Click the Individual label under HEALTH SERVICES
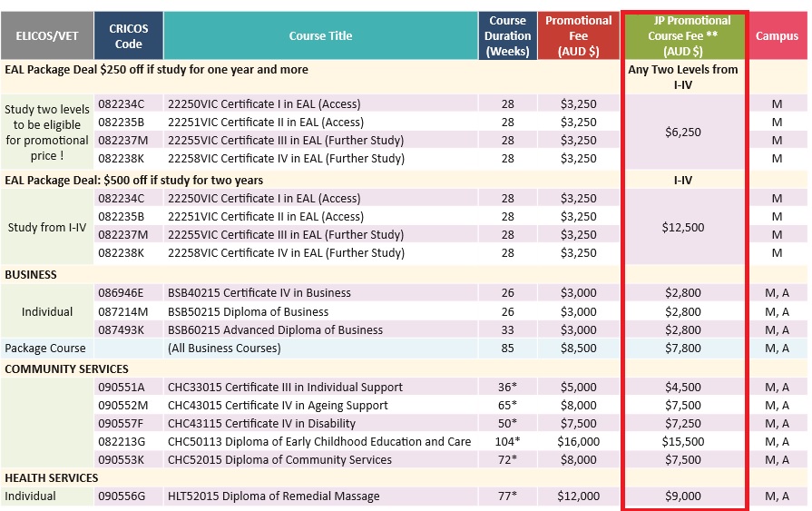 [30, 496]
